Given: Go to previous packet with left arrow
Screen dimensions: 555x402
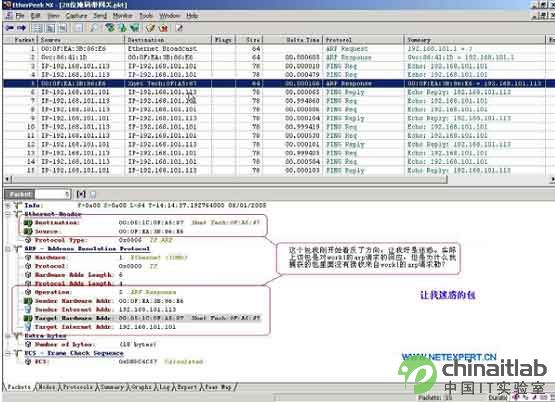Looking at the screenshot, I should tap(10, 28).
